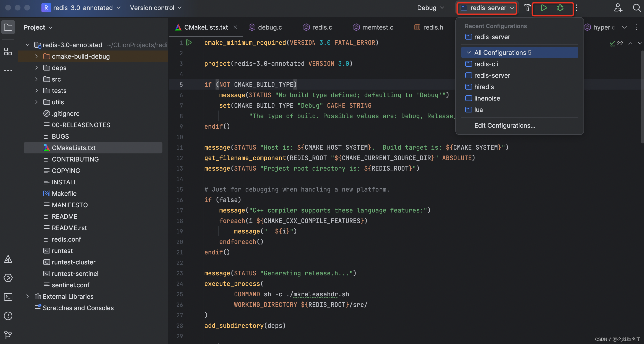This screenshot has width=644, height=344.
Task: Click the Project panel toggle icon
Action: 9,27
